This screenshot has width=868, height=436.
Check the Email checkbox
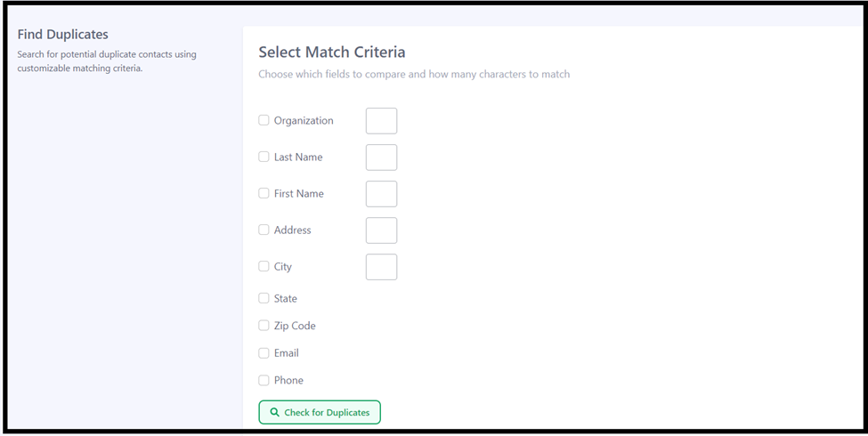point(264,353)
